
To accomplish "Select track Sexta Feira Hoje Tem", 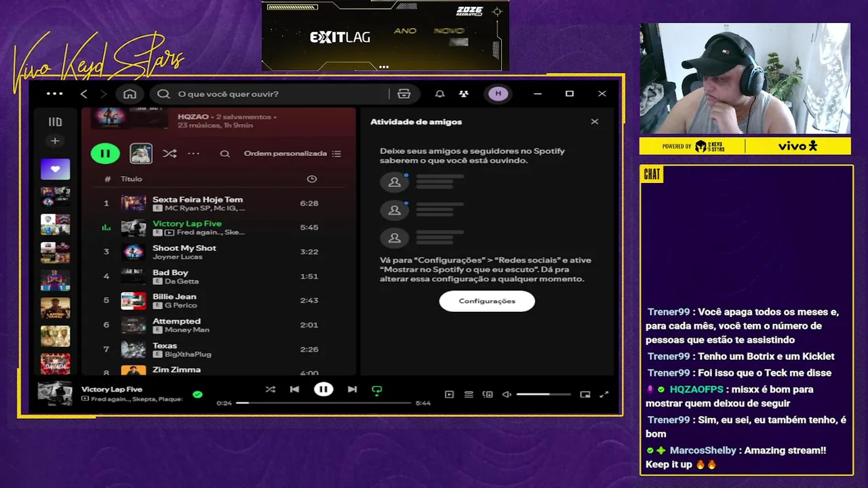I will pos(219,203).
